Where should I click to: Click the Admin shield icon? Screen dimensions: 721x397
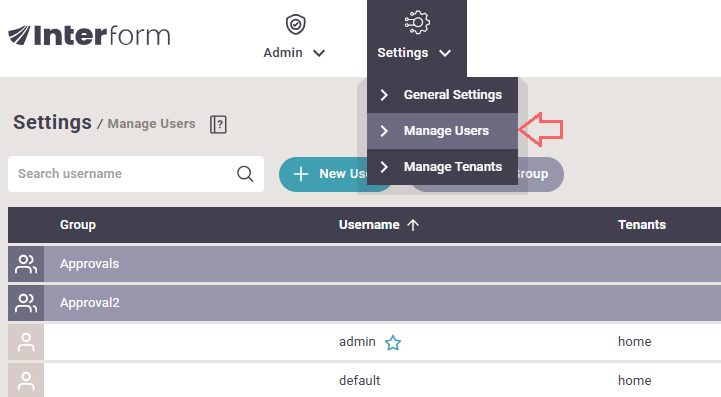tap(295, 24)
